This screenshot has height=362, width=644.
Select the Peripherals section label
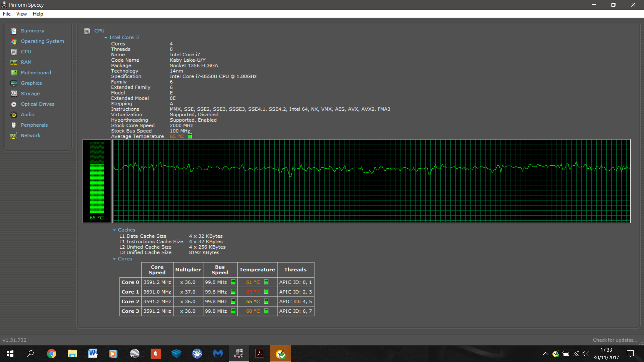pos(34,125)
